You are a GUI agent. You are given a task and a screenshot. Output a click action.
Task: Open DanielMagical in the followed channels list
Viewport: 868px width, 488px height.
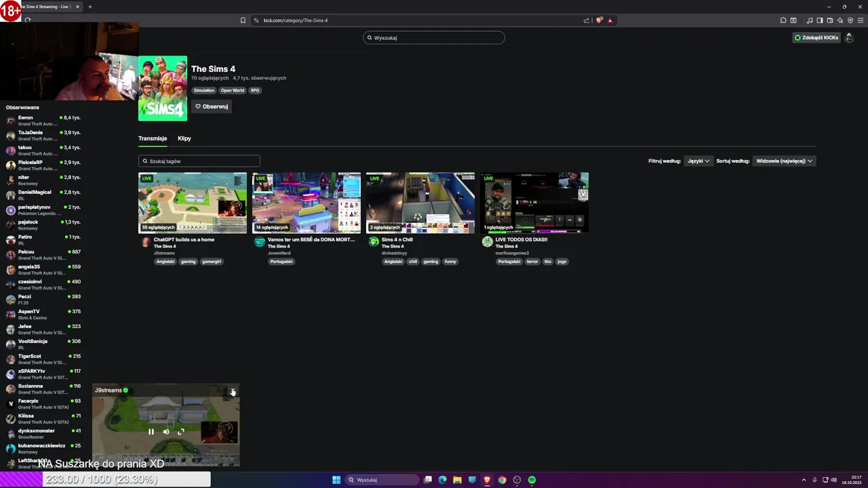(43, 195)
